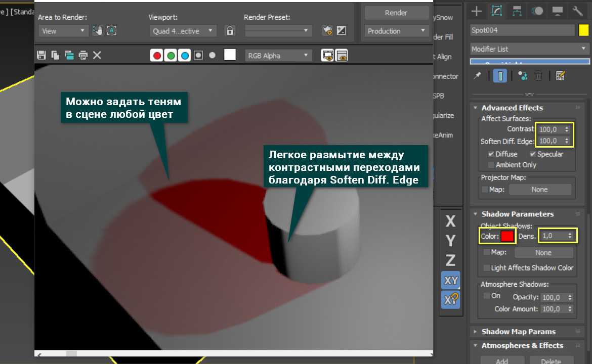Open the red shadow Color swatch
Screen dimensions: 592x364
tap(507, 236)
